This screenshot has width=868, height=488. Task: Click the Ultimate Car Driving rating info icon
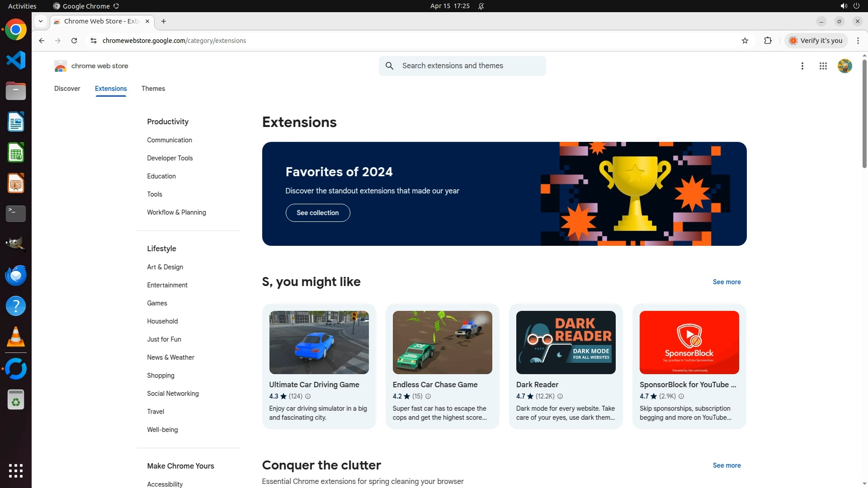[x=308, y=396]
